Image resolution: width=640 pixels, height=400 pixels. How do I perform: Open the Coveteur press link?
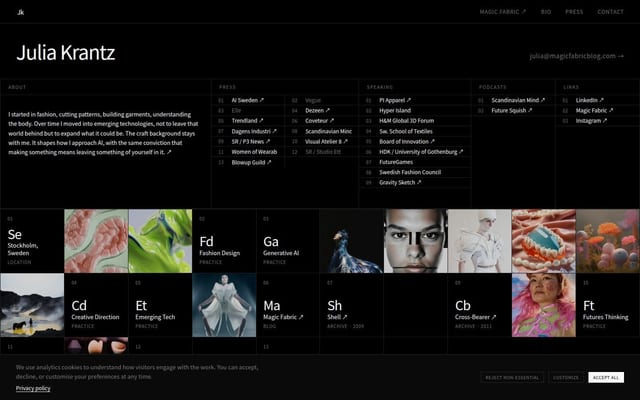[x=320, y=120]
